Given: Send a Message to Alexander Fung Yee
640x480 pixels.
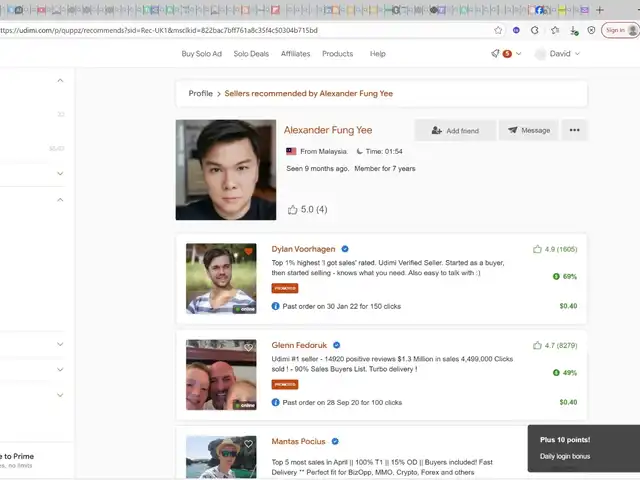Looking at the screenshot, I should click(x=528, y=130).
